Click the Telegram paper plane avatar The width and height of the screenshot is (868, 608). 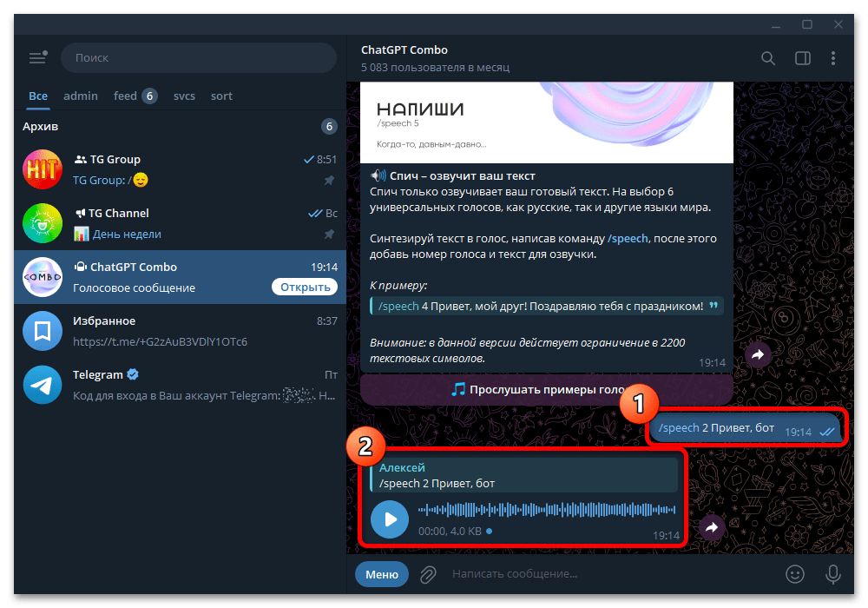[43, 385]
